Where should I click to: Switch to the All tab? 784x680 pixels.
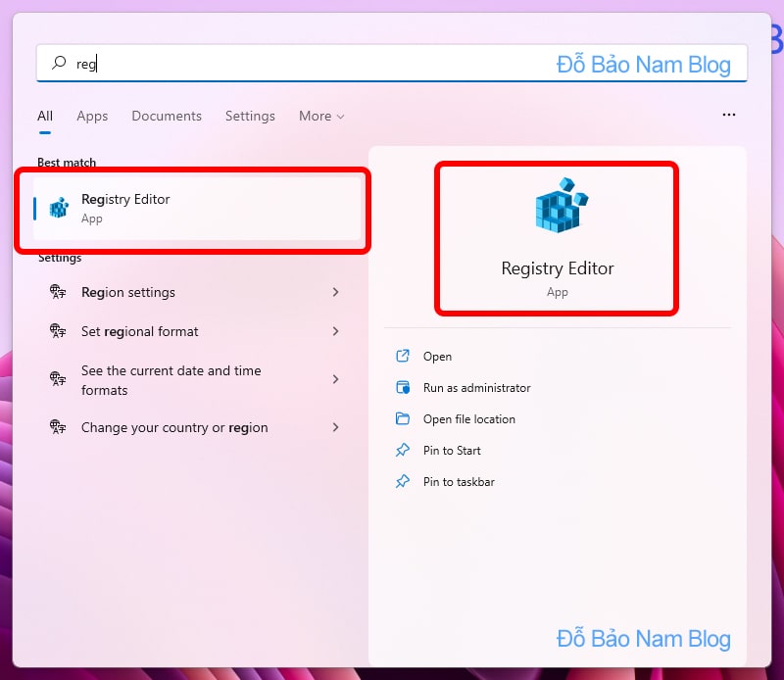[x=44, y=116]
